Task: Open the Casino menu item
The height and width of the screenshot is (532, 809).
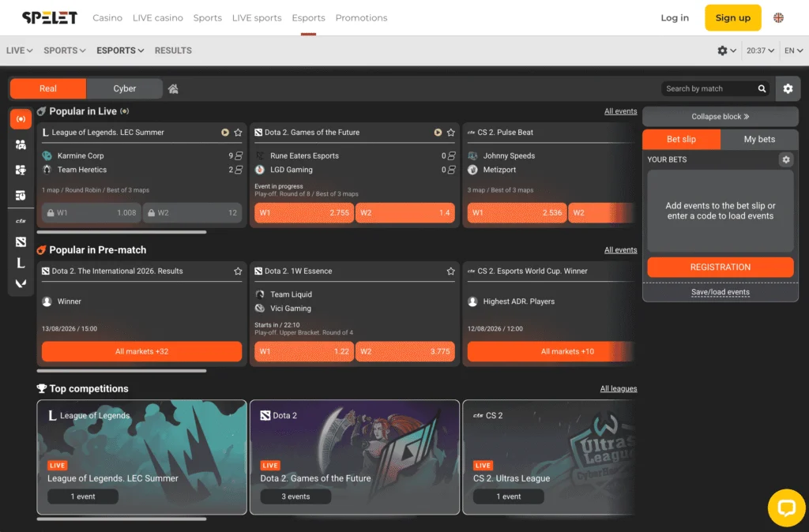Action: [x=107, y=17]
